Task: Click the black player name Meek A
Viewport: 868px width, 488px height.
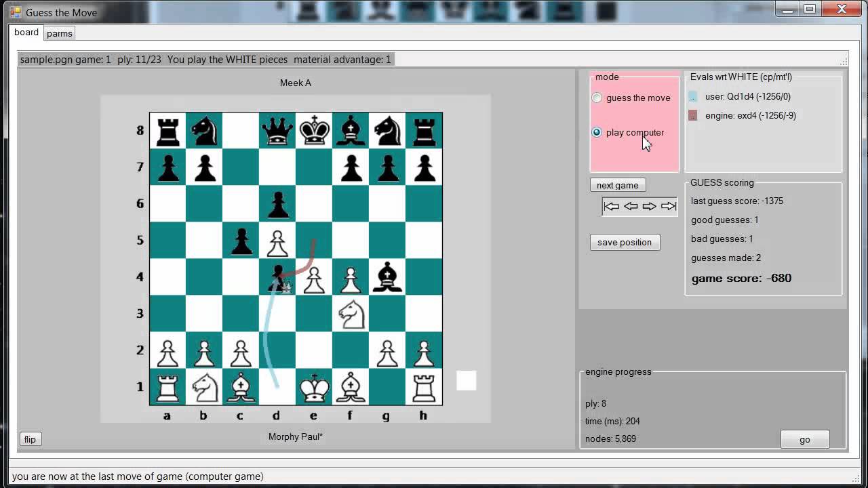Action: click(296, 83)
